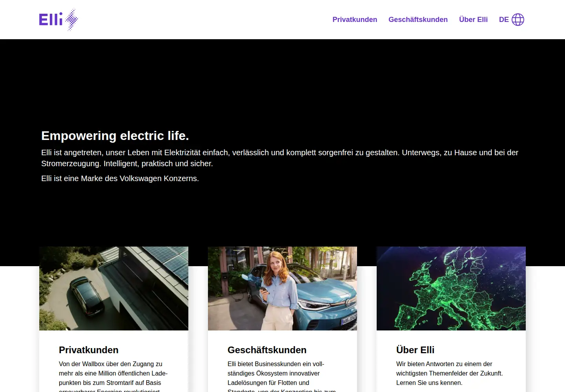This screenshot has width=565, height=392.
Task: Open the Geschäftskunden navigation menu
Action: (x=418, y=20)
